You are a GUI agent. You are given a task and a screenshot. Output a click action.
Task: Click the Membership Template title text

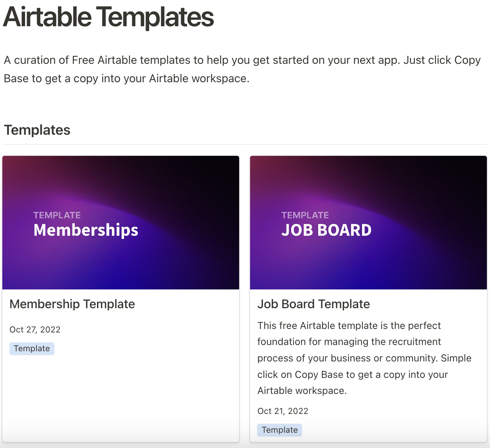click(x=72, y=304)
